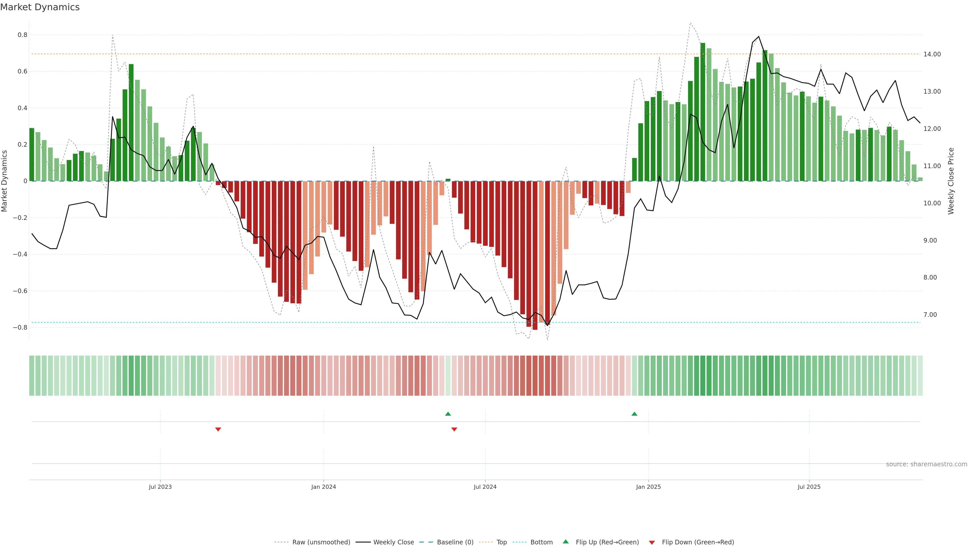Click the 14.00 right-axis price label
Viewport: 980px width, 551px height.
pyautogui.click(x=932, y=54)
